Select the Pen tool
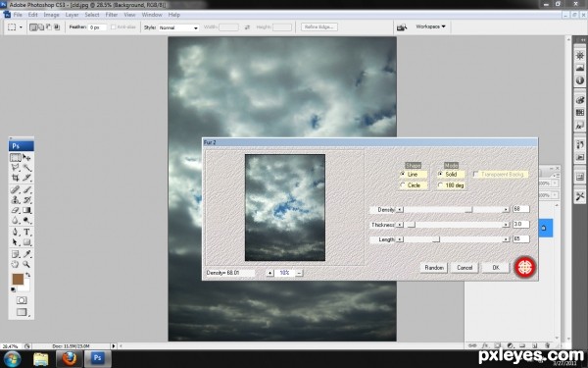 pos(16,232)
